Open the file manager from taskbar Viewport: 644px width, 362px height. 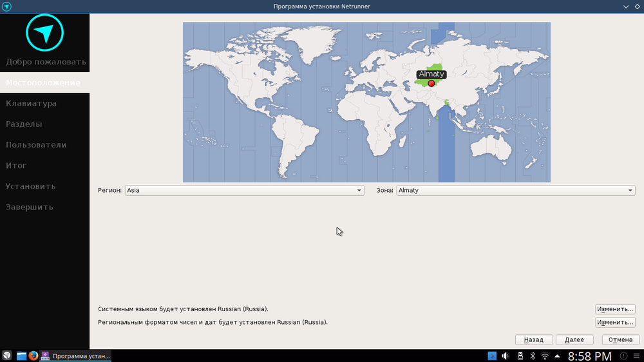pos(21,356)
